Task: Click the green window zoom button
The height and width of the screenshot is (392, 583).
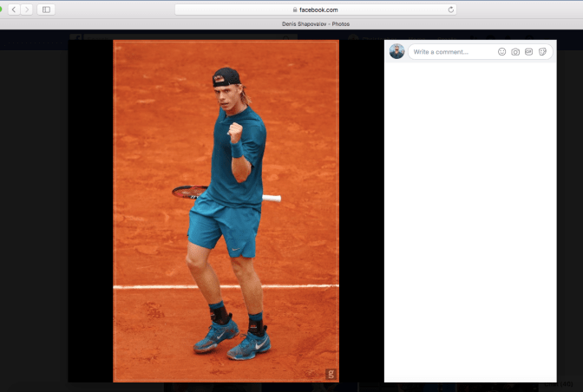Action: point(1,10)
